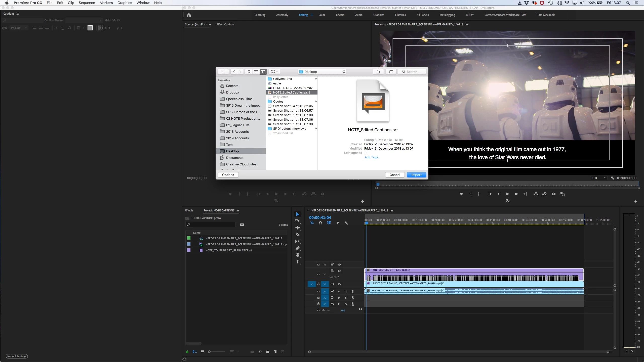Toggle V3 track output eye icon
This screenshot has width=644, height=362.
pyautogui.click(x=339, y=264)
